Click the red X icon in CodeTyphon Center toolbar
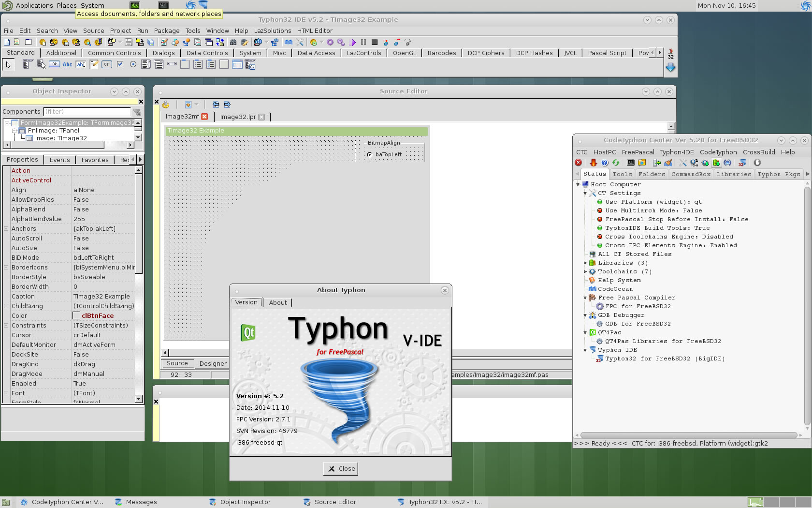Viewport: 812px width, 508px height. [x=579, y=163]
